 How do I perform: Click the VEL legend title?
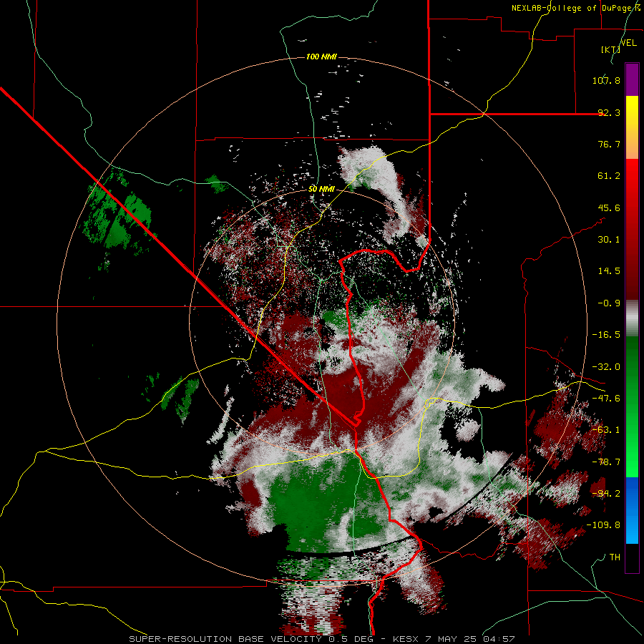click(629, 42)
